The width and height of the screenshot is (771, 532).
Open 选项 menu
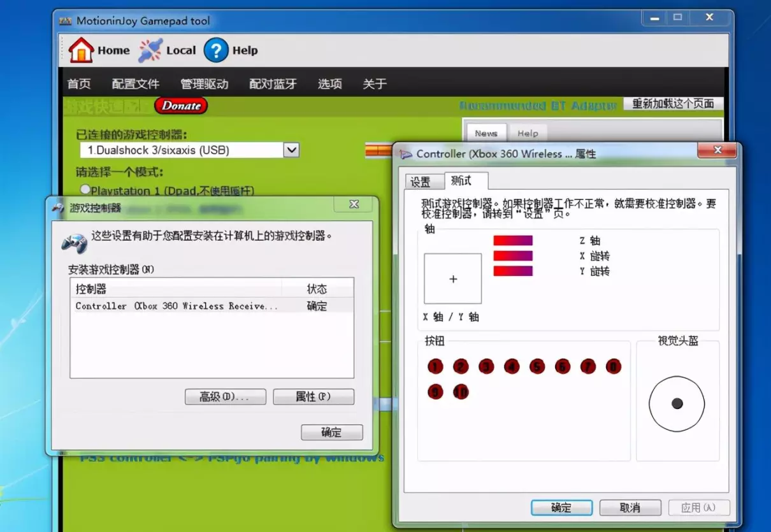(x=330, y=83)
